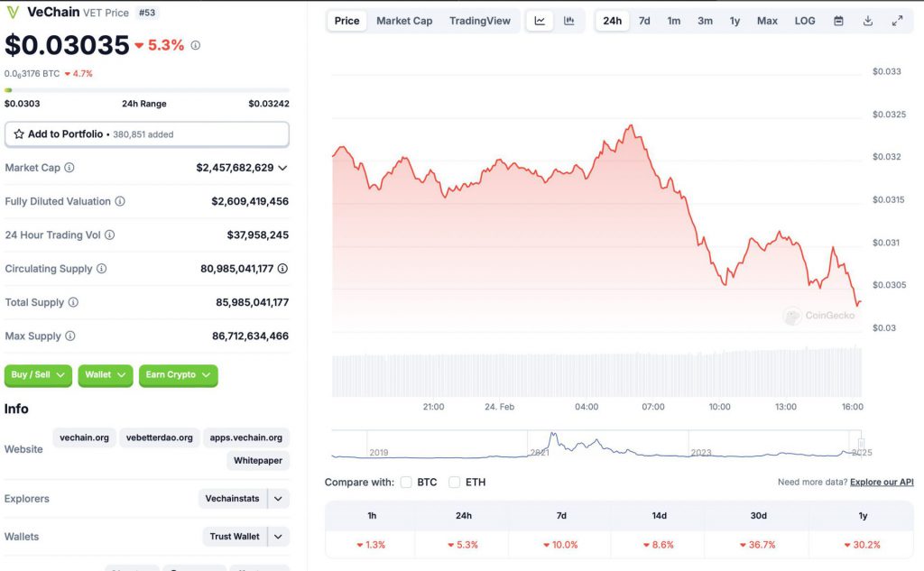Viewport: 924px width, 571px height.
Task: Click the 1h change value 1.3%
Action: point(371,545)
